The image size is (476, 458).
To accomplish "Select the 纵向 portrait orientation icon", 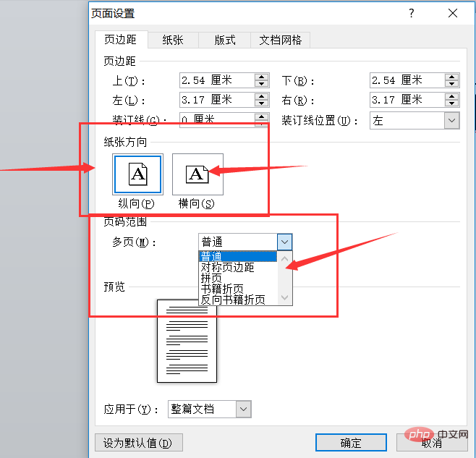I will coord(137,174).
